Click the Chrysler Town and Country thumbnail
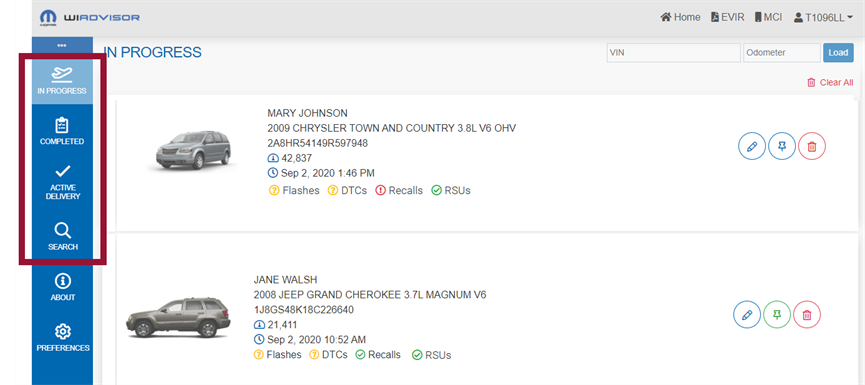 coord(191,150)
